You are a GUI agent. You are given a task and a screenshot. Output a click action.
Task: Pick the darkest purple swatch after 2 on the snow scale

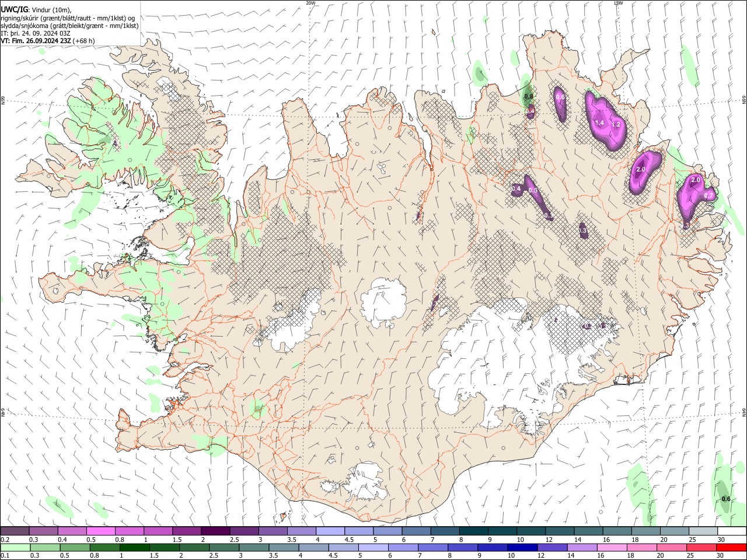pos(215,531)
